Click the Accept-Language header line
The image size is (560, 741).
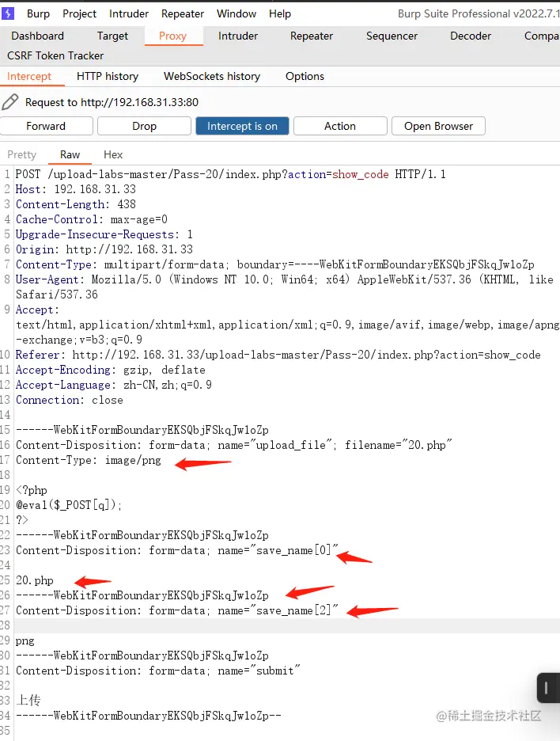114,386
